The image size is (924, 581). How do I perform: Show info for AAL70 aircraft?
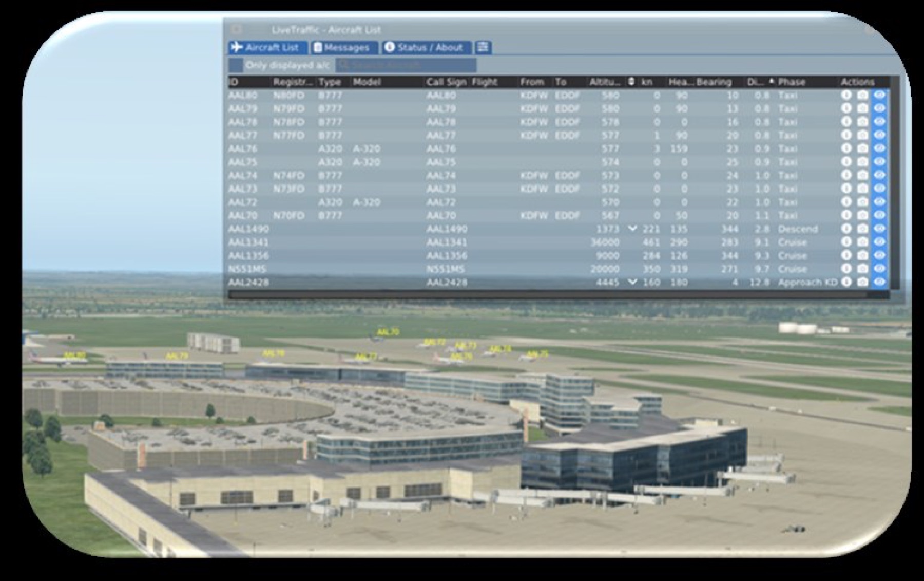click(846, 215)
